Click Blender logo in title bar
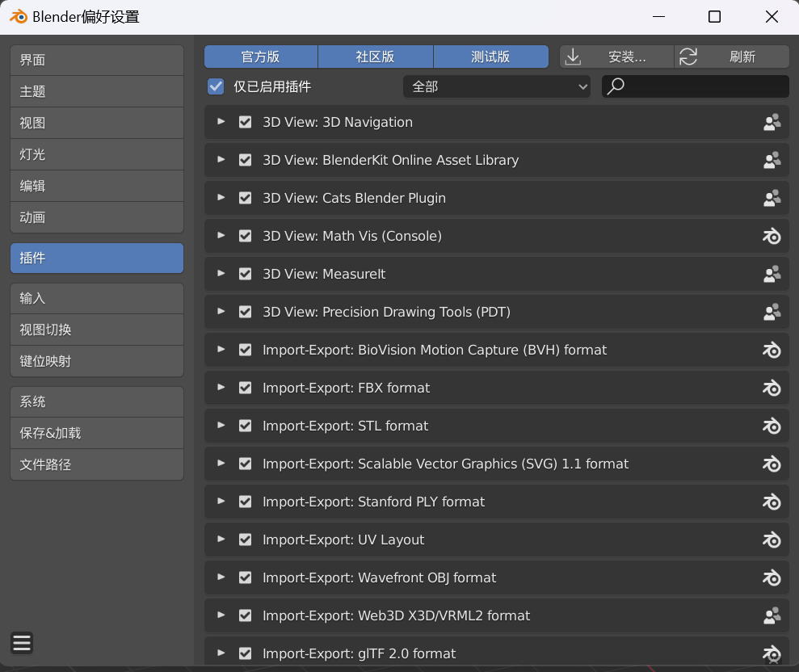The width and height of the screenshot is (799, 672). coord(19,17)
